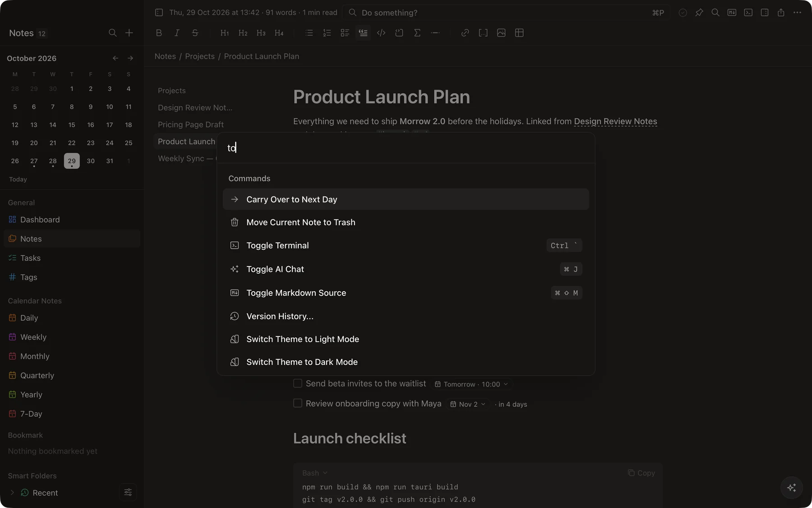Expand the Recent smart folder
Viewport: 812px width, 508px height.
click(12, 493)
